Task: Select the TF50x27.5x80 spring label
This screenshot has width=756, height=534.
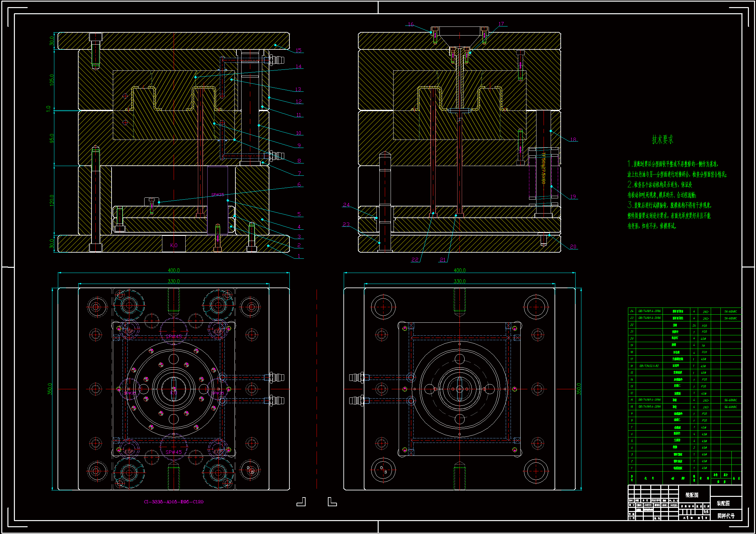Action: 543,168
